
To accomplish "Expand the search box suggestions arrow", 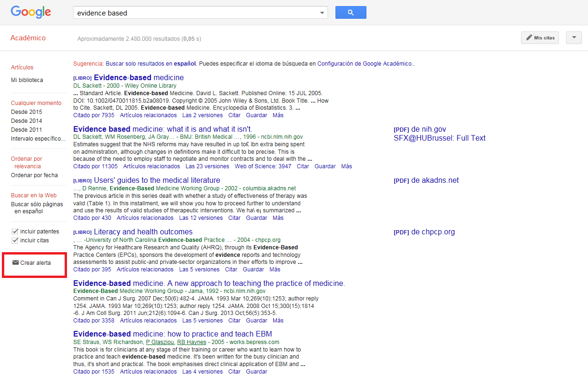I will 322,13.
